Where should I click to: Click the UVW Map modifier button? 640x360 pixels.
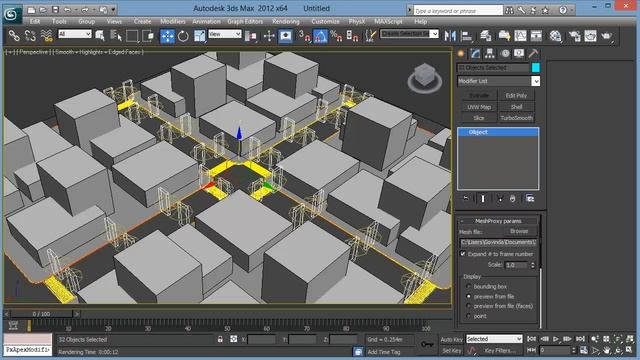coord(479,107)
